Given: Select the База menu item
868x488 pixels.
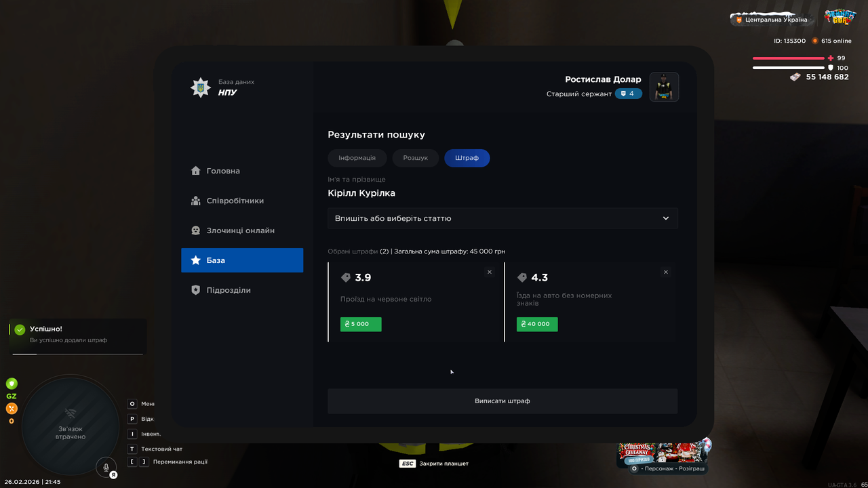Looking at the screenshot, I should pyautogui.click(x=242, y=260).
